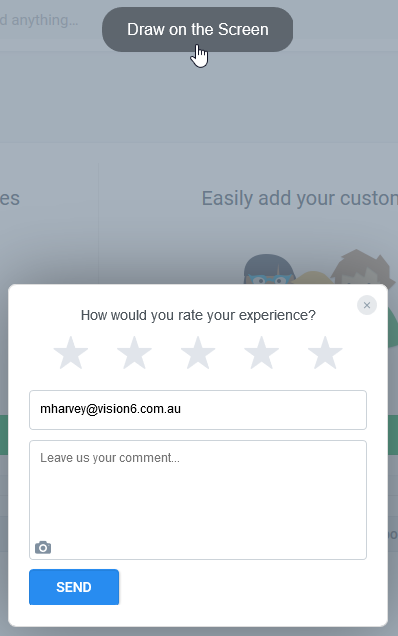The height and width of the screenshot is (636, 398).
Task: Close the rating feedback dialog
Action: [367, 305]
